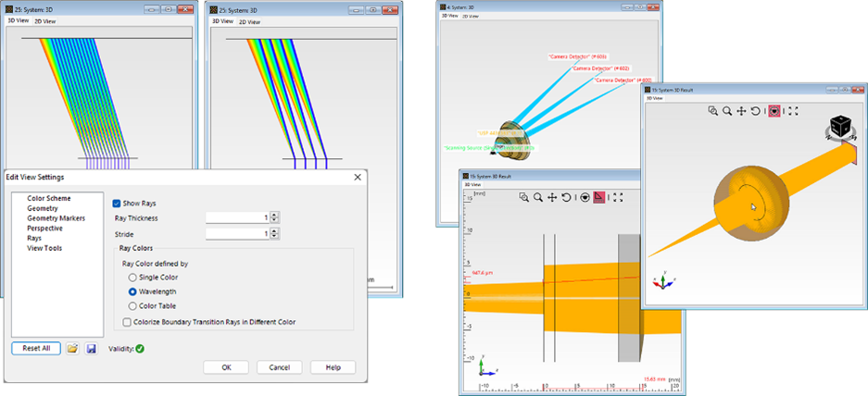Select the Color Table radio button
868x396 pixels.
coord(132,306)
